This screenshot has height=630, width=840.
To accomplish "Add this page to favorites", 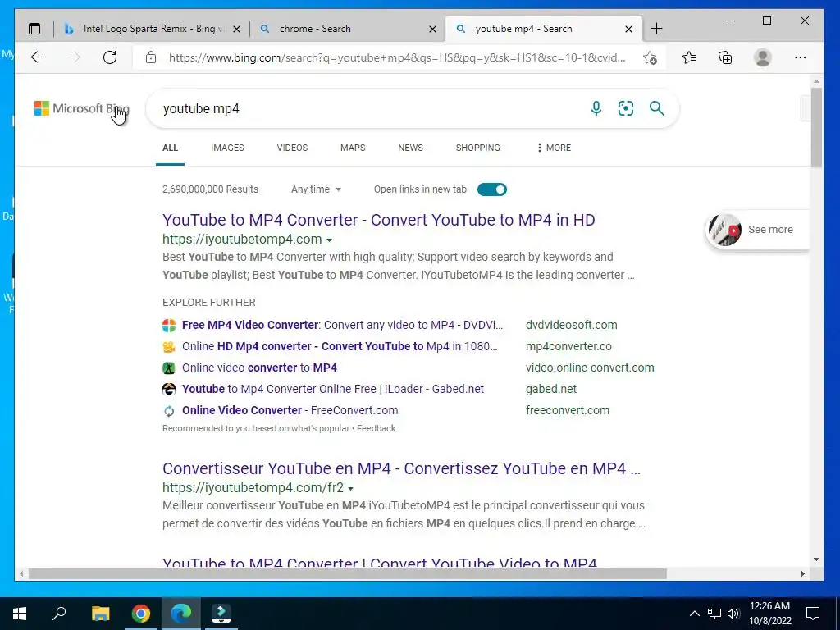I will coord(650,57).
